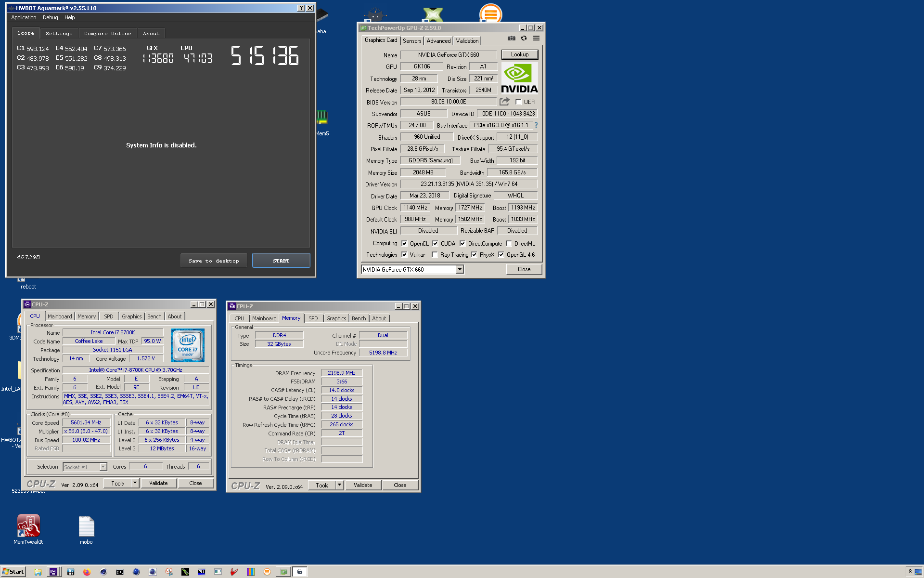The width and height of the screenshot is (924, 578).
Task: Open the GPU-Z hamburger menu
Action: 536,39
